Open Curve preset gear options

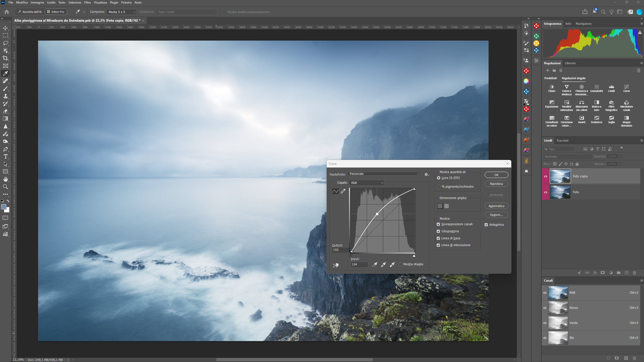pyautogui.click(x=426, y=174)
